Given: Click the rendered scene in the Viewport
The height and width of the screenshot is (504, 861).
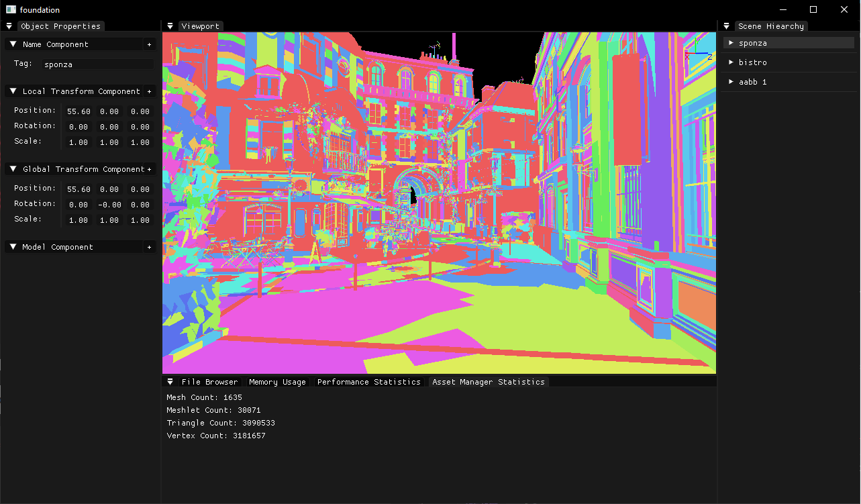Looking at the screenshot, I should click(x=439, y=203).
